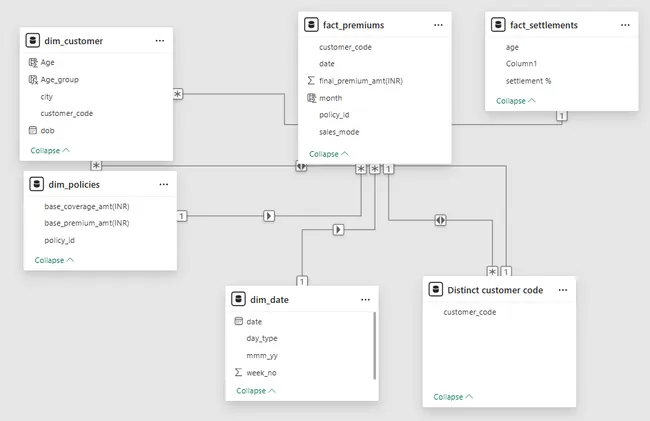Click the 1 marker above Distinct customer code
Screen dimensions: 650x421
point(506,272)
